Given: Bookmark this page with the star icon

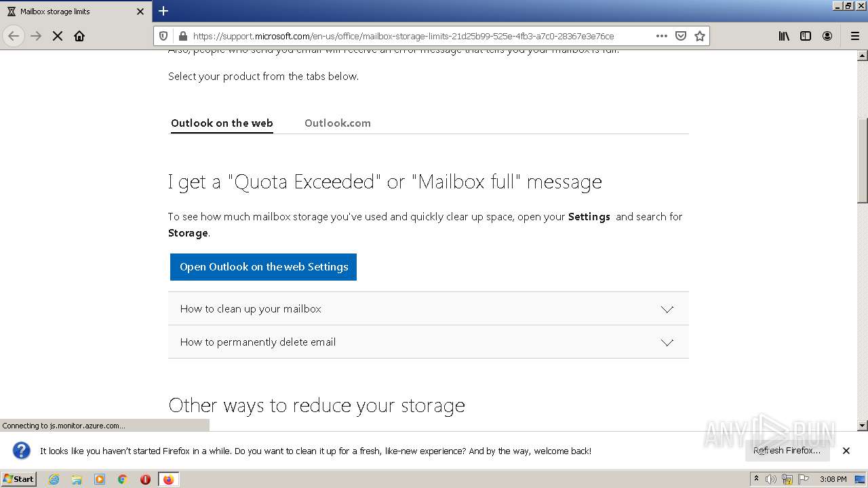Looking at the screenshot, I should pos(700,36).
